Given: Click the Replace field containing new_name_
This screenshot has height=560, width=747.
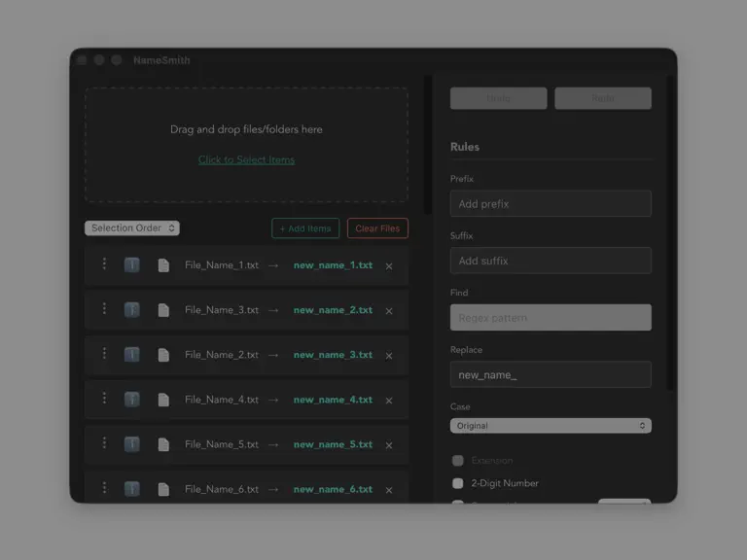Looking at the screenshot, I should point(551,374).
